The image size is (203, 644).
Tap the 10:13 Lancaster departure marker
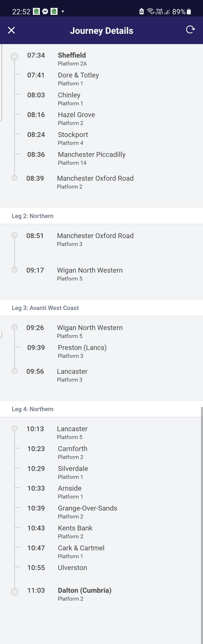click(15, 428)
